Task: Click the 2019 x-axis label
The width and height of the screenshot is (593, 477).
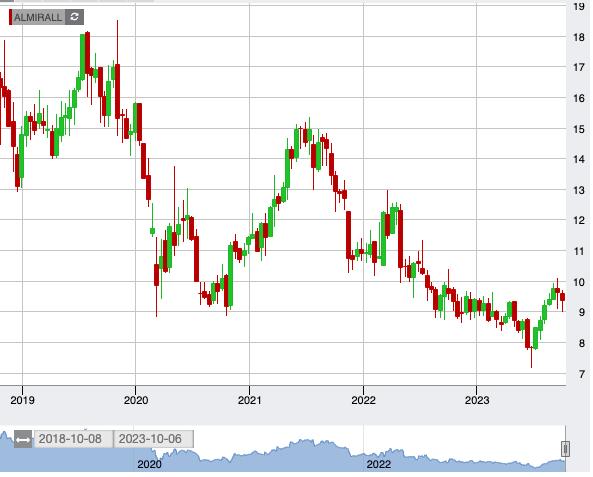Action: 22,400
